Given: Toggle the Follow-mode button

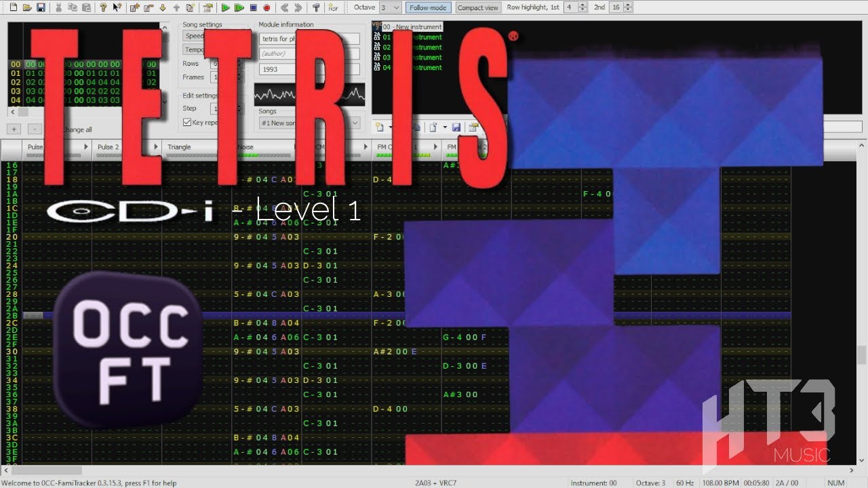Looking at the screenshot, I should [429, 7].
